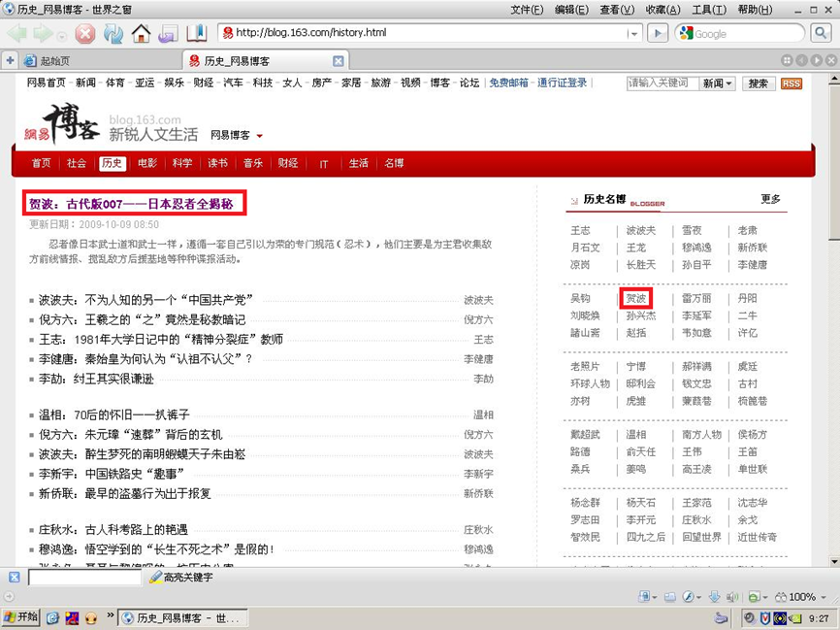The image size is (840, 630).
Task: Click the Windows 开始 start button
Action: [21, 617]
